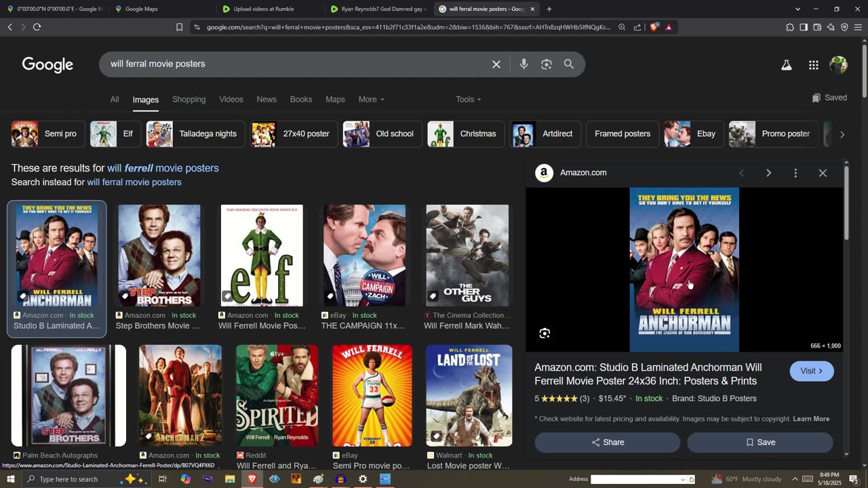Click the magnifying glass search button

pyautogui.click(x=569, y=64)
